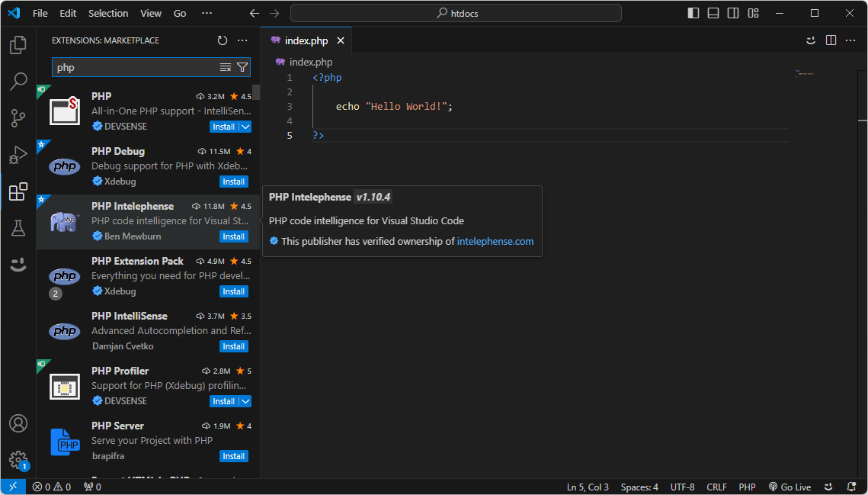Click the smiley icon in status bar
This screenshot has width=868, height=495.
coord(828,487)
